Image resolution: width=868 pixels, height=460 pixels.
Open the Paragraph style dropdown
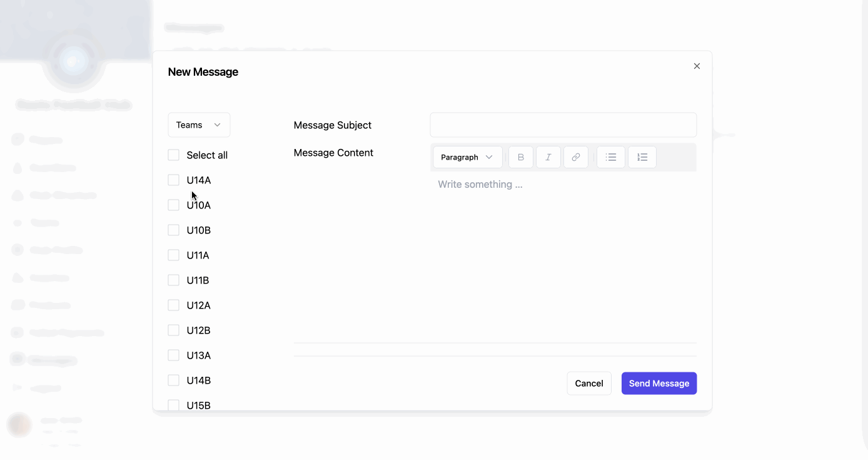point(467,157)
